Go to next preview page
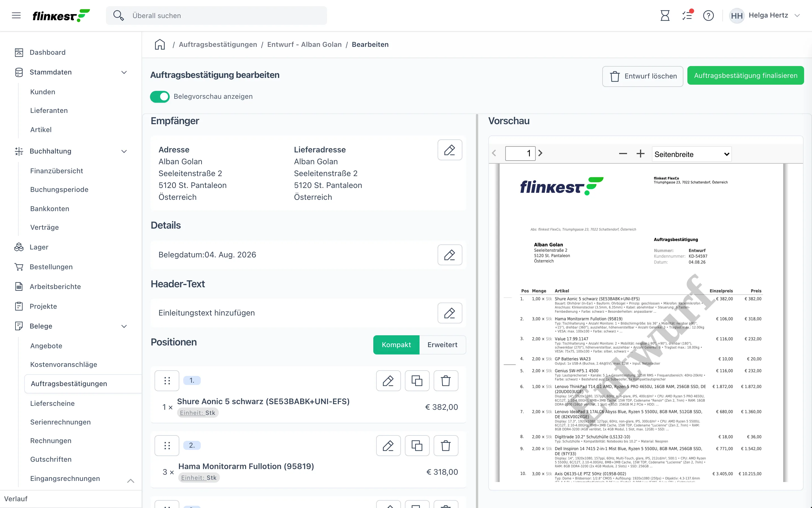This screenshot has height=508, width=812. pos(540,153)
